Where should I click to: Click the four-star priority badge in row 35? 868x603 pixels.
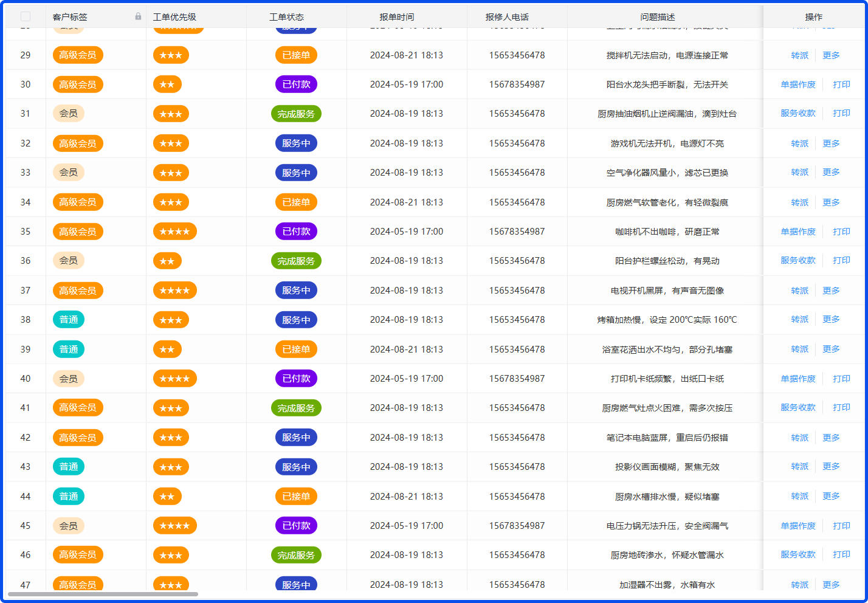(x=174, y=232)
